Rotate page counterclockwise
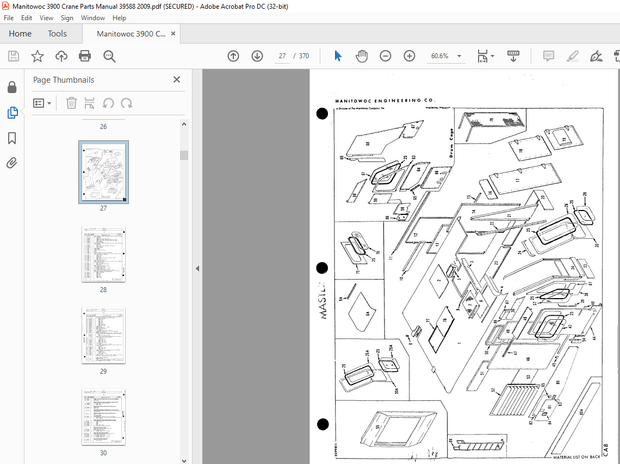This screenshot has height=464, width=620. (x=108, y=103)
